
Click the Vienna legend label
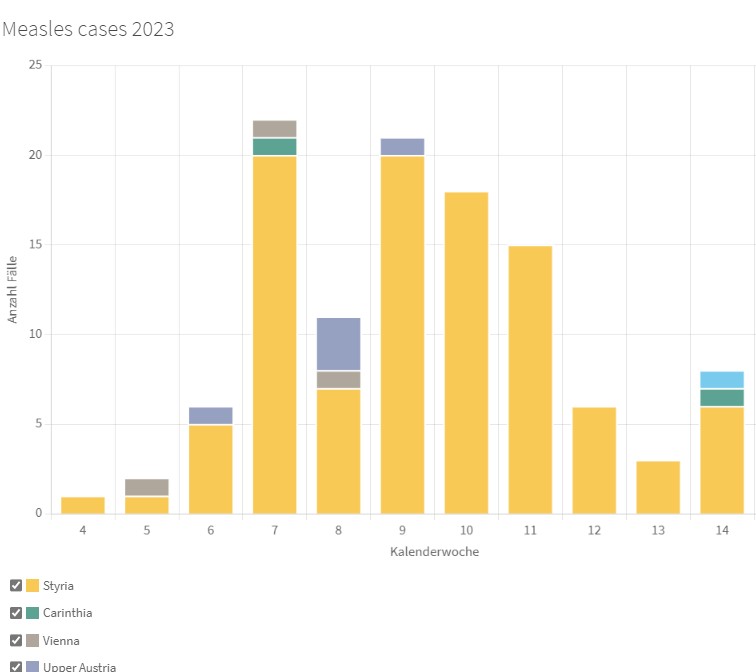[x=61, y=641]
